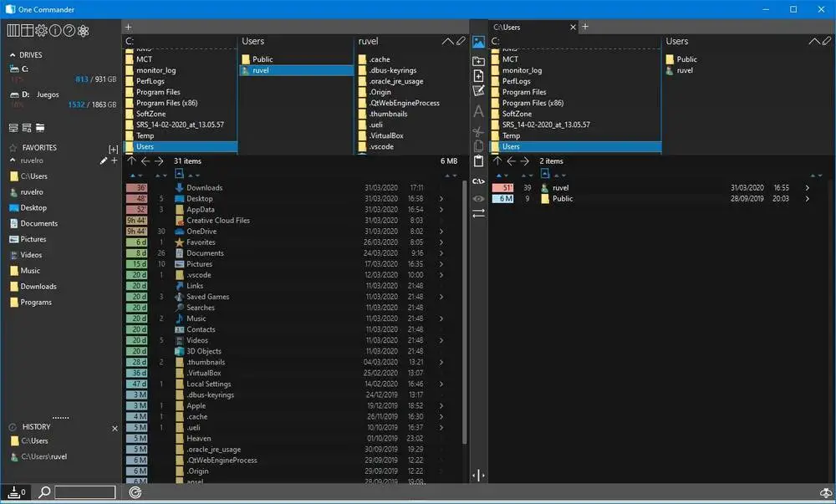Image resolution: width=836 pixels, height=504 pixels.
Task: Expand the OneDrive folder row chevron
Action: pos(441,232)
